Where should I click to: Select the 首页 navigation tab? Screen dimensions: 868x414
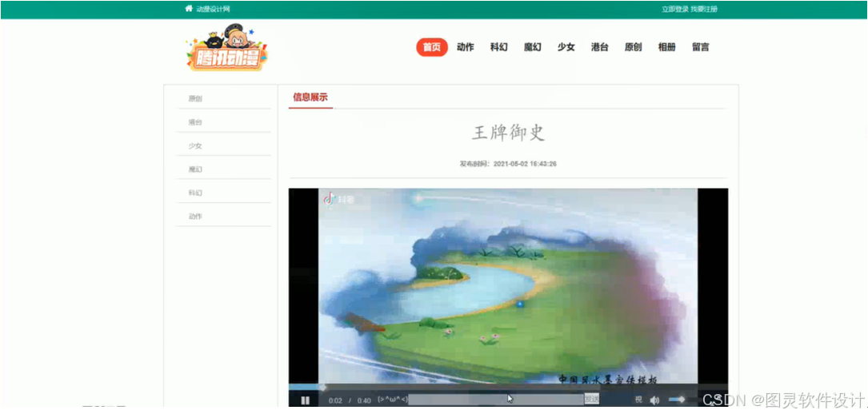[432, 47]
